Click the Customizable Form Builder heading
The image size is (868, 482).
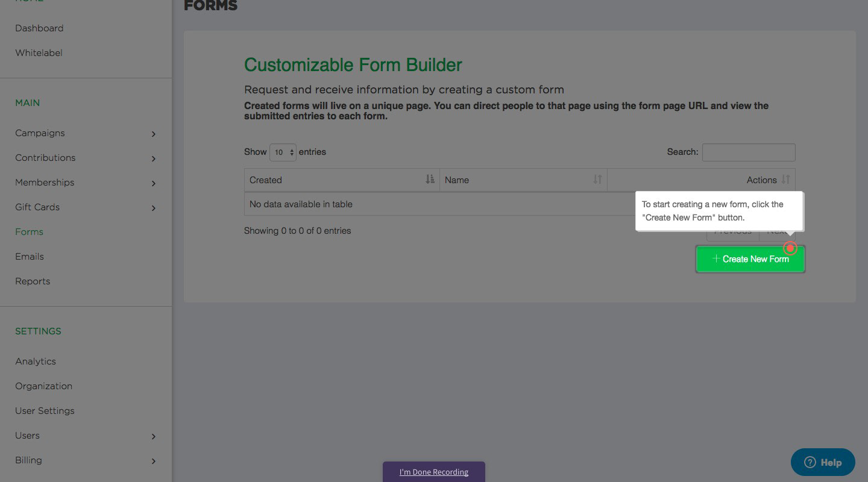[353, 65]
